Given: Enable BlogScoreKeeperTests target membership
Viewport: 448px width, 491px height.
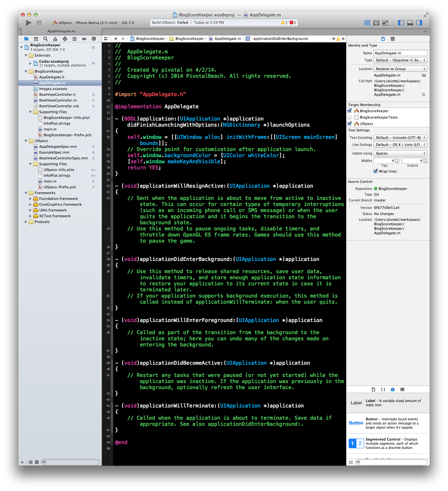Looking at the screenshot, I should (350, 117).
